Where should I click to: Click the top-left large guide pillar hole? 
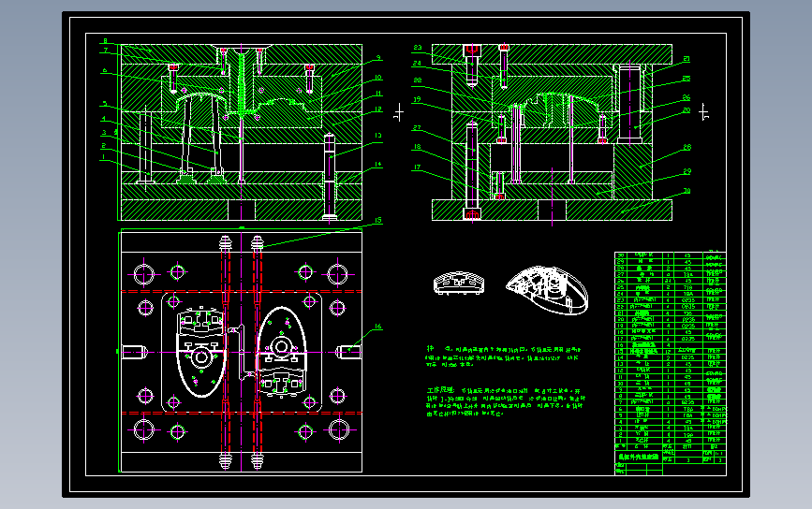pos(144,274)
